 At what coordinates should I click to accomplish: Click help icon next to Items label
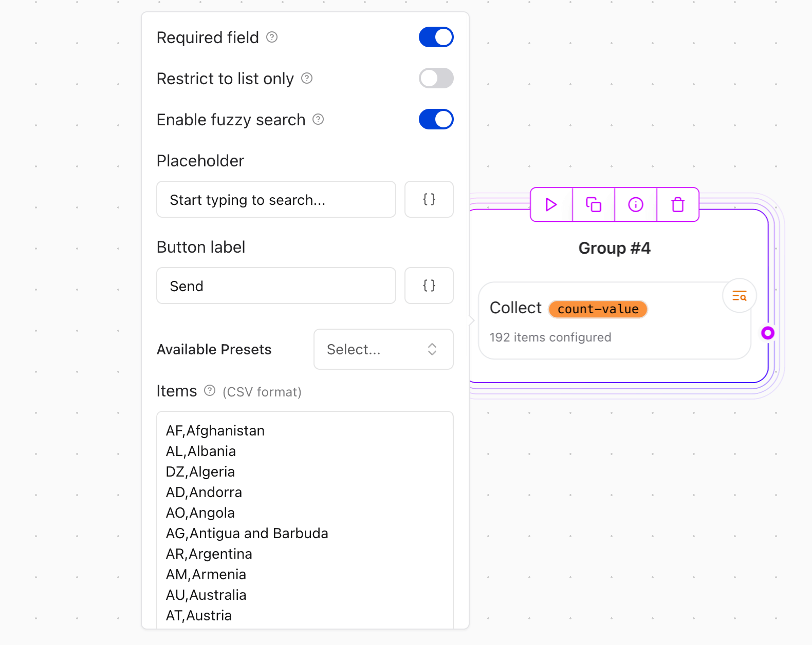pyautogui.click(x=210, y=390)
